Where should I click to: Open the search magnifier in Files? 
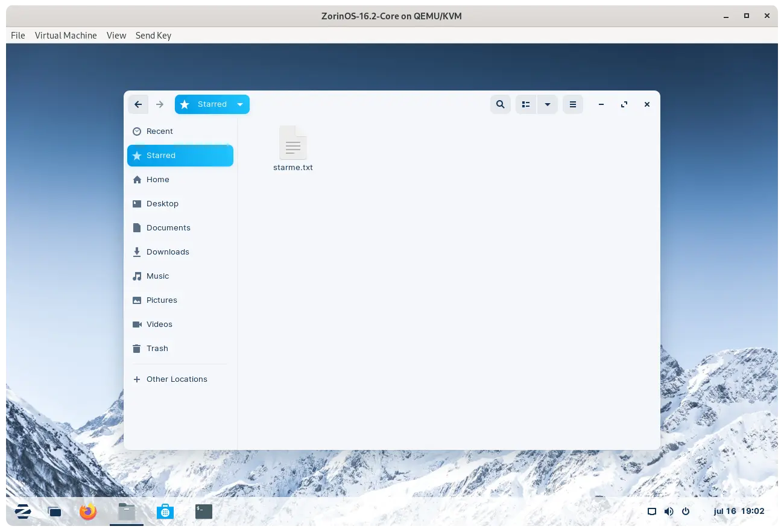coord(501,104)
